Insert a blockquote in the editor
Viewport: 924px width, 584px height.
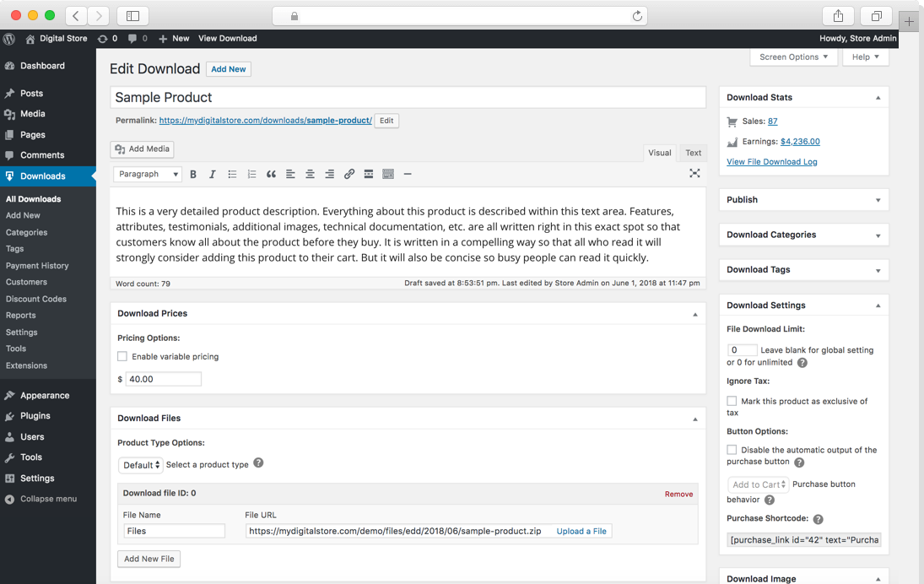(x=271, y=174)
